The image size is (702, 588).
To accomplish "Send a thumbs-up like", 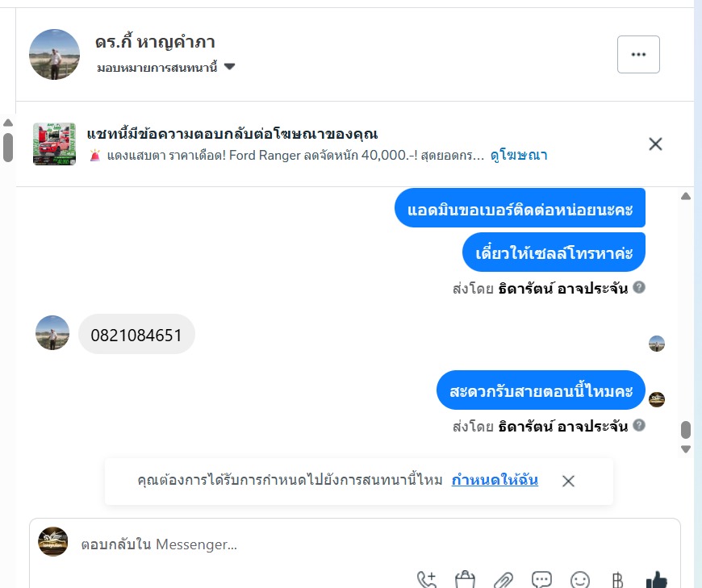I will click(658, 580).
